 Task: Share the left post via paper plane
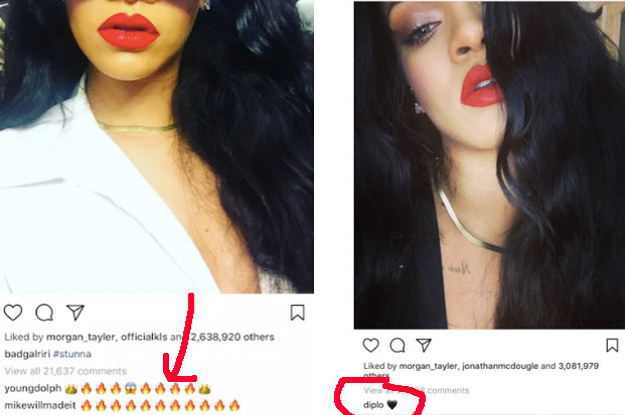[75, 312]
